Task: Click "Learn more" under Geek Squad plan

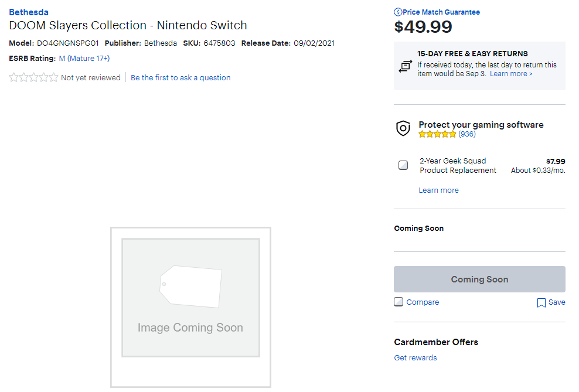Action: tap(438, 190)
